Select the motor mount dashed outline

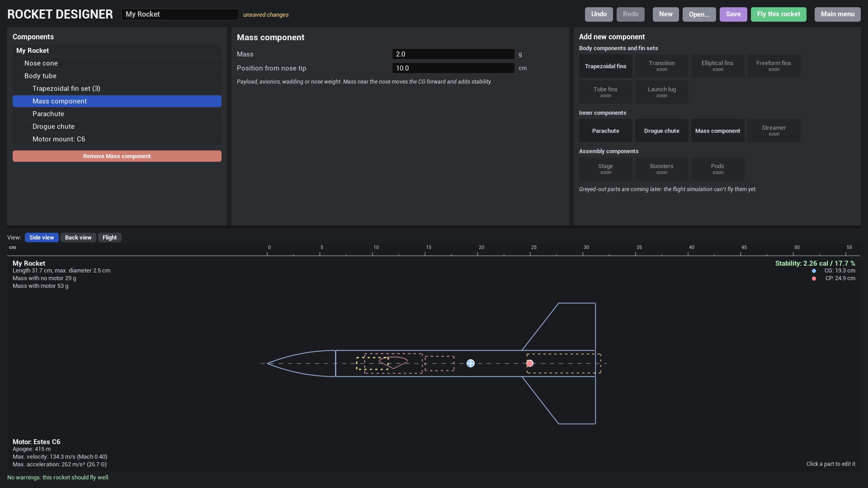click(564, 363)
